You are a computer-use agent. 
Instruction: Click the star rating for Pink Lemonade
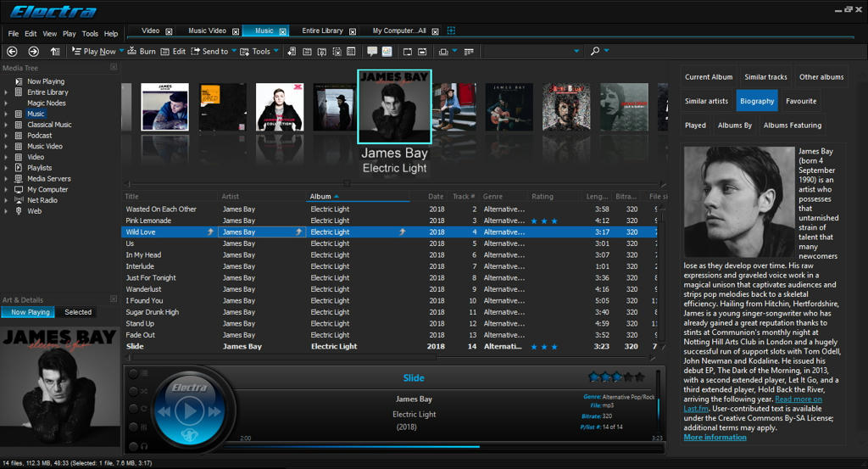pos(544,221)
